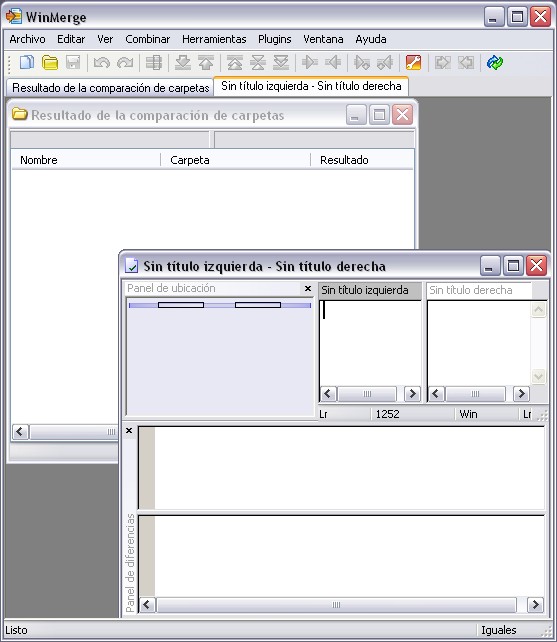Select the Sin título izquierda - Sin título derecha tab
This screenshot has height=642, width=557.
pos(311,86)
